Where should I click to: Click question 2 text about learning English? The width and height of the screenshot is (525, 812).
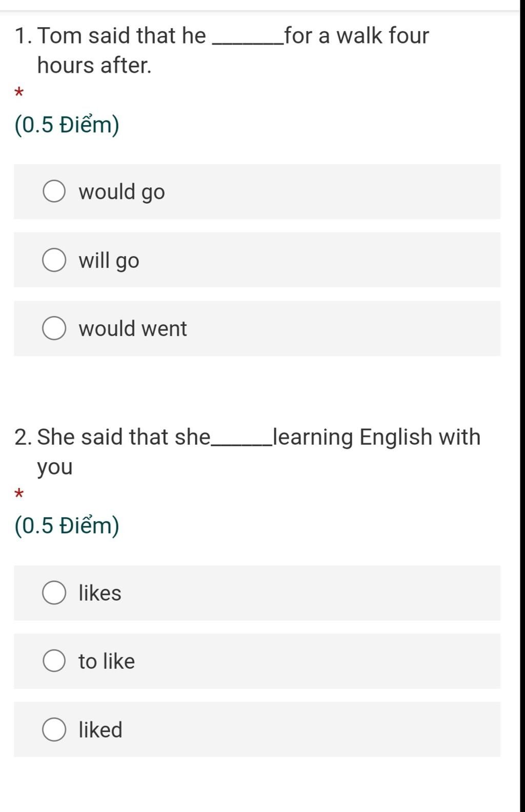click(248, 452)
